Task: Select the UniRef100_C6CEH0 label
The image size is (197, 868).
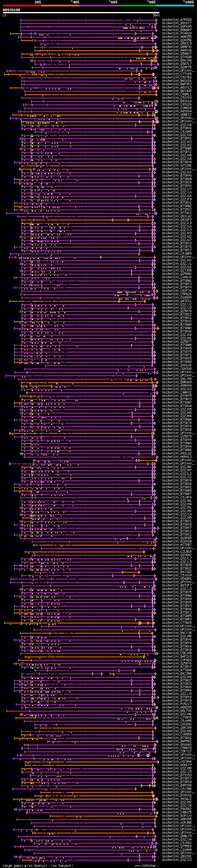Action: point(177,725)
